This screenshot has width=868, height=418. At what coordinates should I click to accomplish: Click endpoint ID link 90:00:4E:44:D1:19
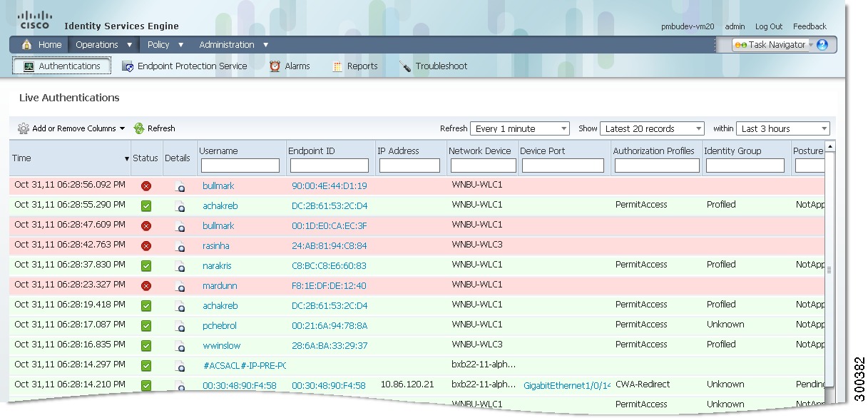tap(330, 186)
